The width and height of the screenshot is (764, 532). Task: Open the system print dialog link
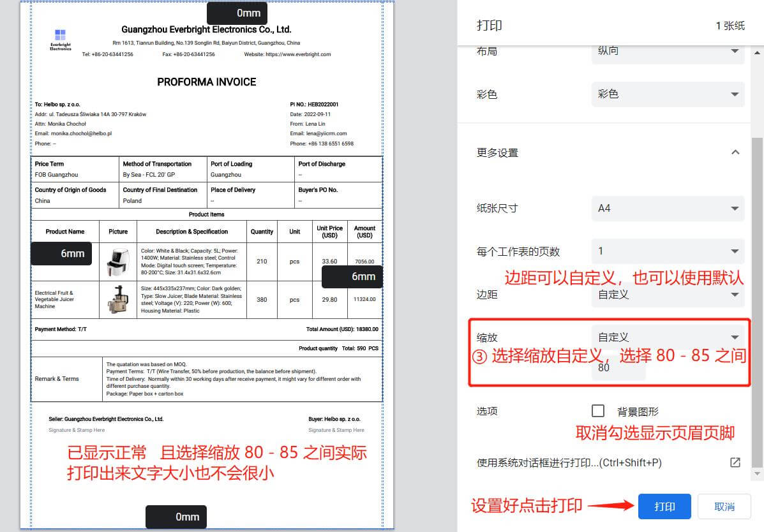tap(569, 463)
